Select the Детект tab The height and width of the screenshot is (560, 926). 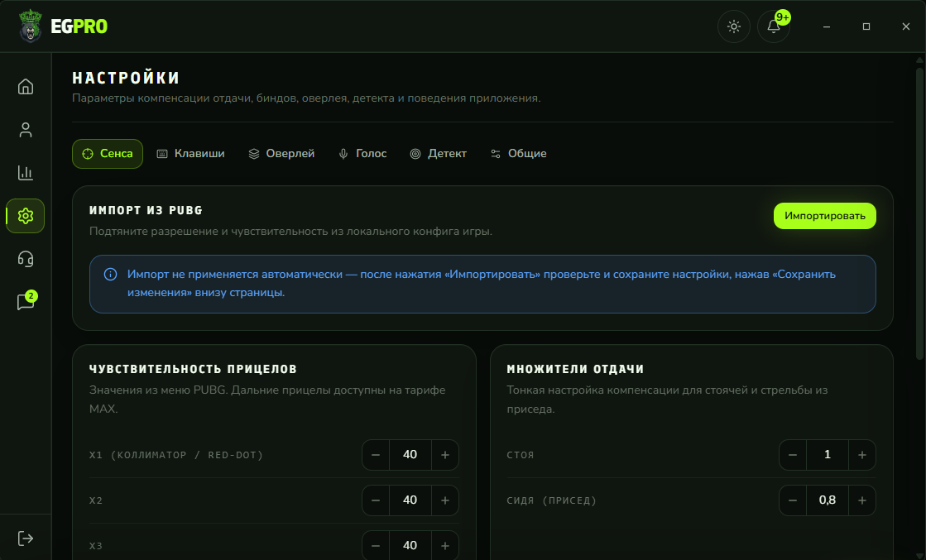pyautogui.click(x=439, y=154)
